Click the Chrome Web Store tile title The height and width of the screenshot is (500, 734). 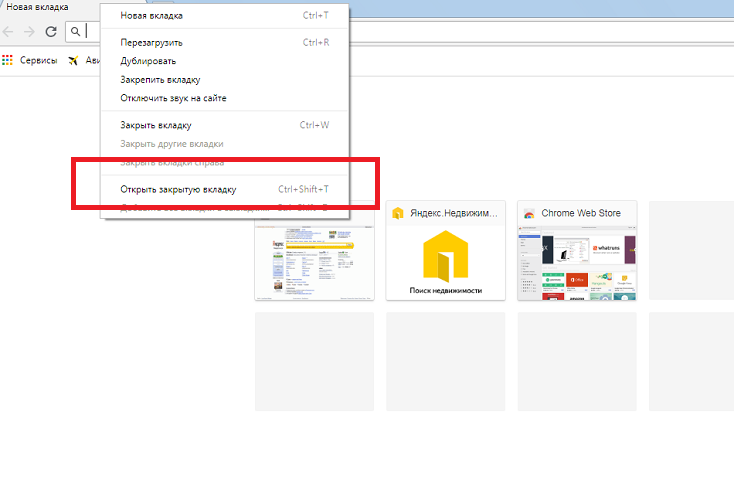(581, 213)
